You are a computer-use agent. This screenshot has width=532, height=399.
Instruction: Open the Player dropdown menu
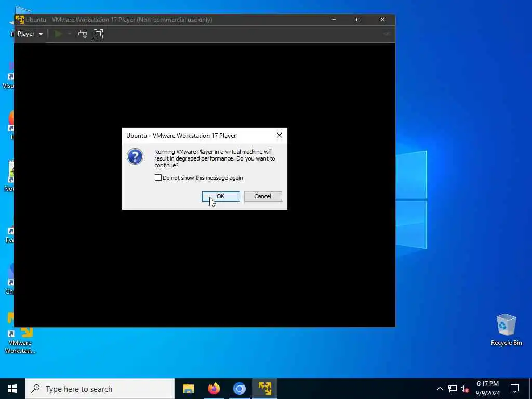click(30, 34)
